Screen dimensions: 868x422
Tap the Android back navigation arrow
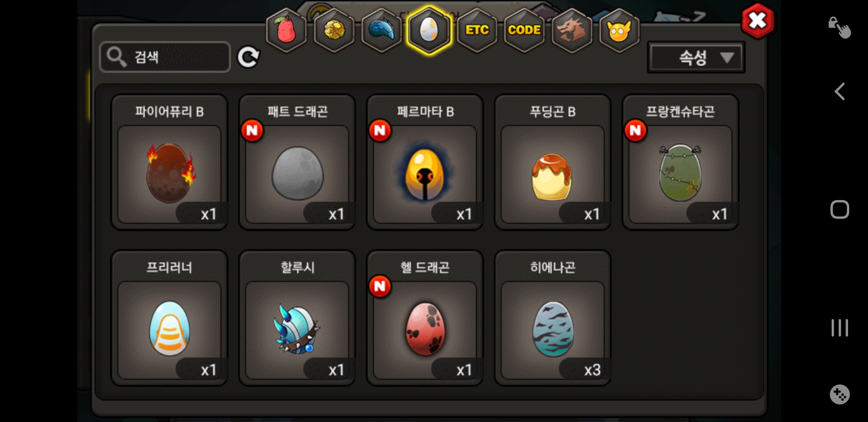click(x=839, y=92)
